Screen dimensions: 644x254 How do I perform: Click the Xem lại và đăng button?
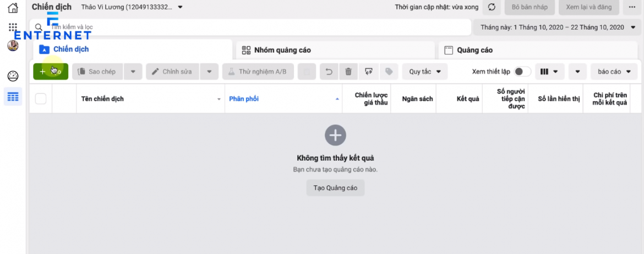point(588,7)
